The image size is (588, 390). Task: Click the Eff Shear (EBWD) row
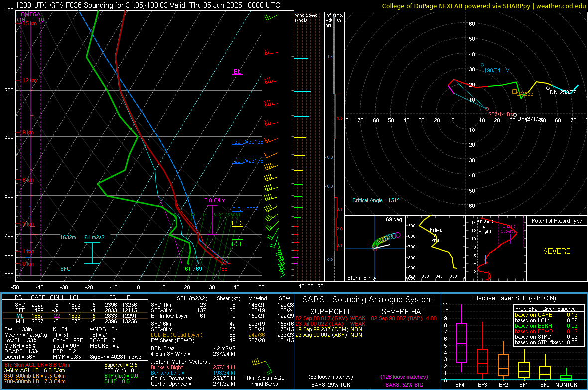[222, 340]
